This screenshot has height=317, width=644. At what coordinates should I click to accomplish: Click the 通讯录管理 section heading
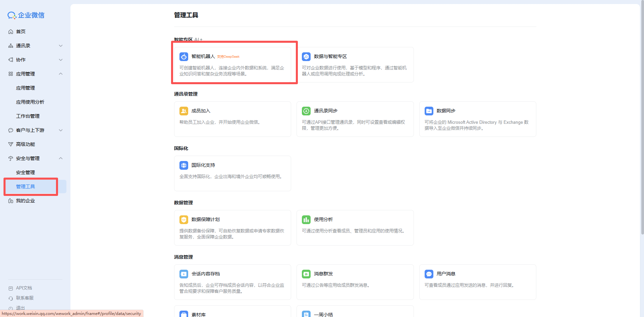pos(186,94)
